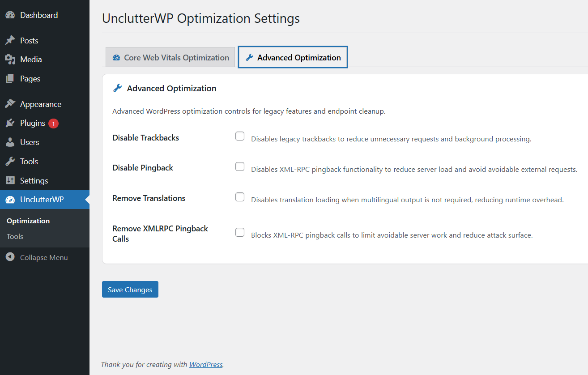
Task: Switch to Core Web Vitals Optimization tab
Action: tap(170, 57)
